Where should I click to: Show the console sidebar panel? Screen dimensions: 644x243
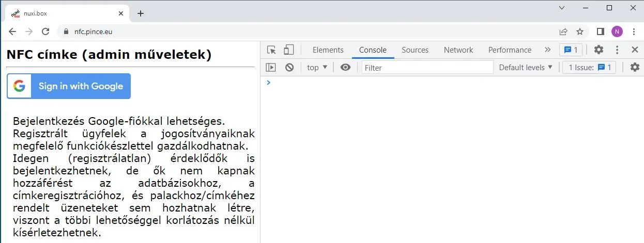pyautogui.click(x=271, y=67)
